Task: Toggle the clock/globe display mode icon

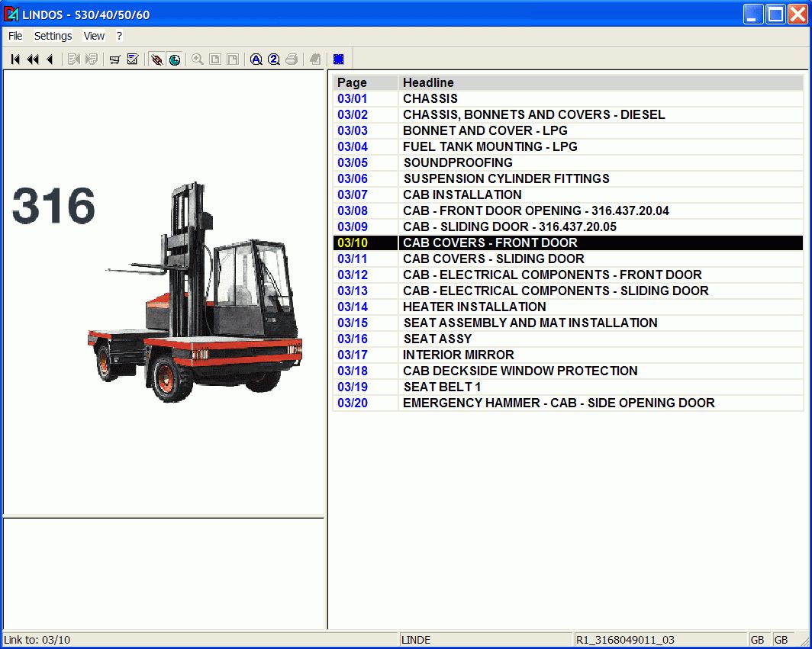Action: (175, 59)
